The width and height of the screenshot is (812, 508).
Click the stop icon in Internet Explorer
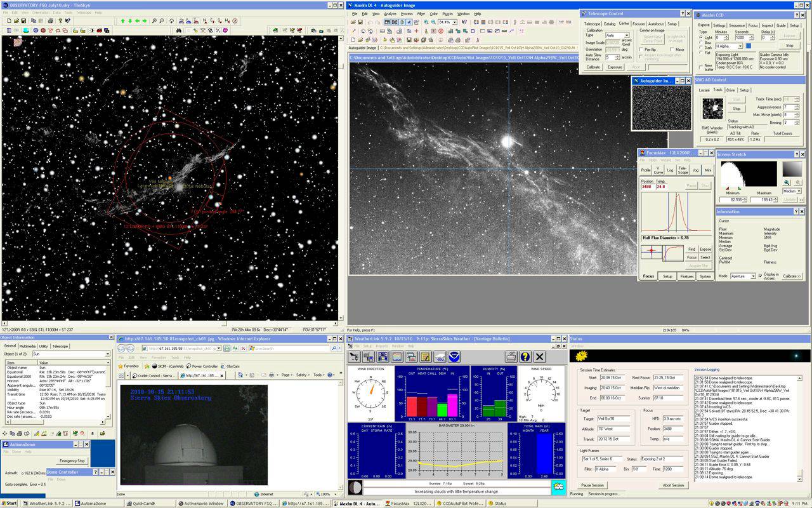(x=243, y=349)
